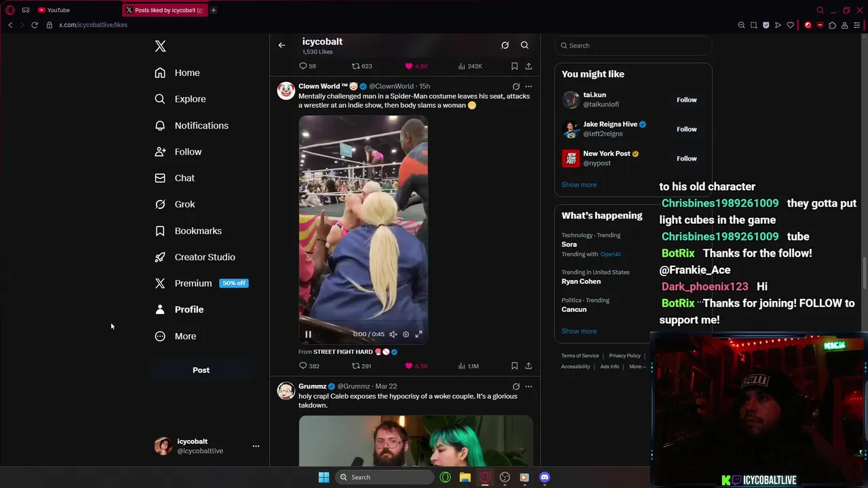The image size is (868, 488).
Task: Repost top post with 623 reposts
Action: click(x=361, y=66)
